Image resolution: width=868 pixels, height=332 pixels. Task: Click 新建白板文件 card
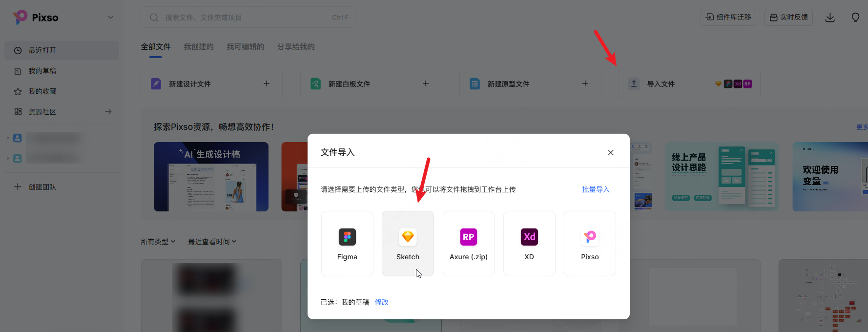pyautogui.click(x=371, y=84)
